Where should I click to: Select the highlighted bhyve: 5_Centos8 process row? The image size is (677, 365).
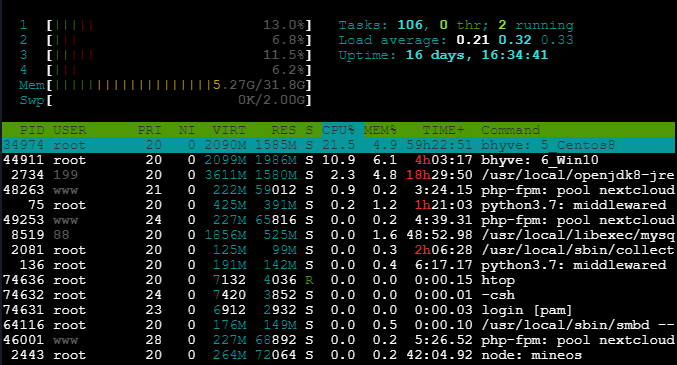point(338,145)
